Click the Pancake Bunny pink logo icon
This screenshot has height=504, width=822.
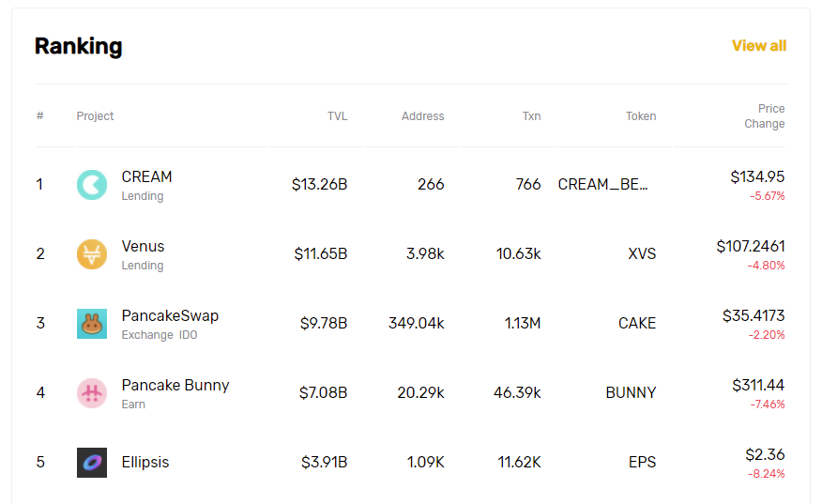click(x=92, y=393)
